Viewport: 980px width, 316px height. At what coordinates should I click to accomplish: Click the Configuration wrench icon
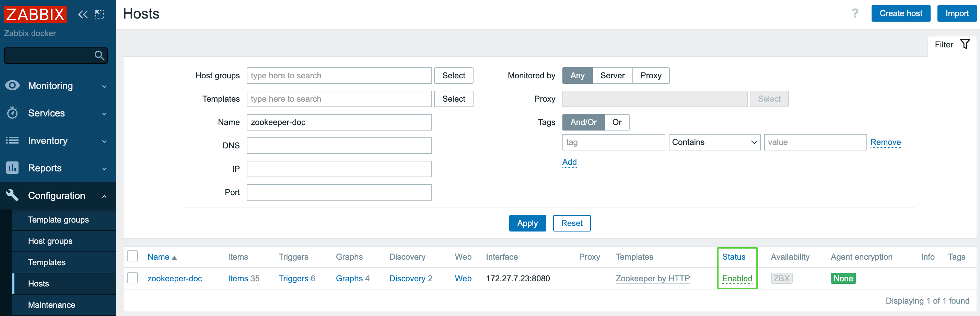13,195
